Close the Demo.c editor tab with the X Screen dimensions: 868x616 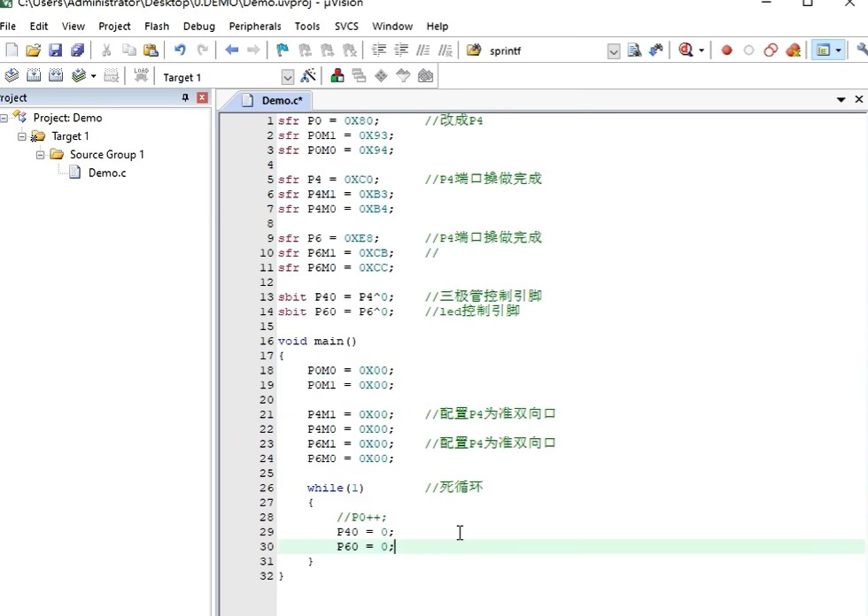[x=858, y=99]
